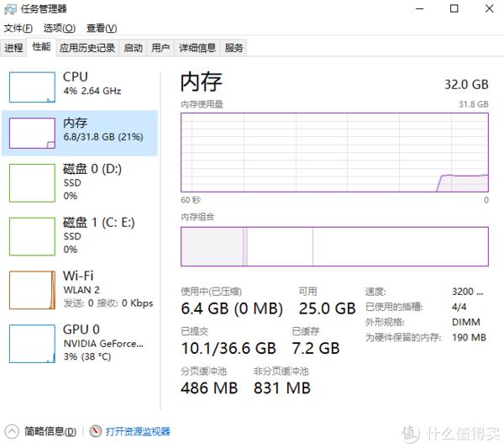Switch to the 服务 tab

click(x=234, y=48)
